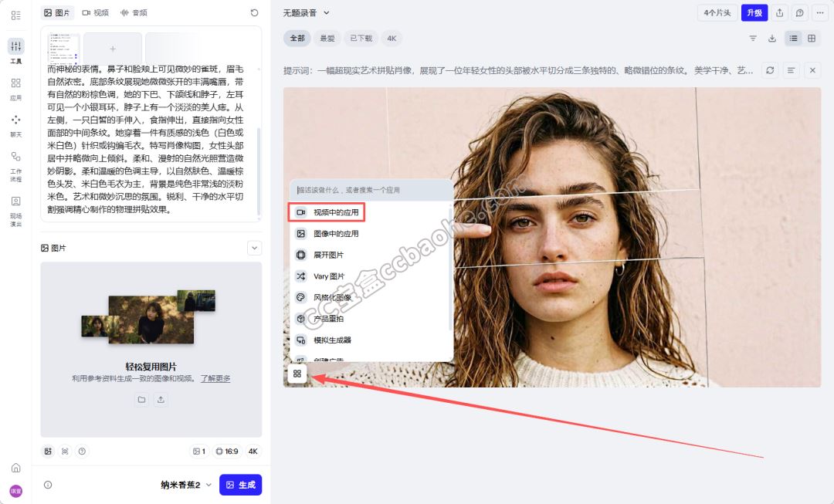Open the 纳米香蕉2 model dropdown
Viewport: 834px width, 504px height.
(x=185, y=485)
